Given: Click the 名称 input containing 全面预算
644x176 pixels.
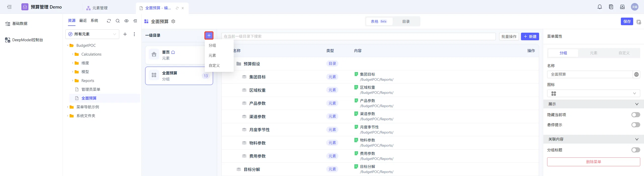Looking at the screenshot, I should (x=590, y=74).
